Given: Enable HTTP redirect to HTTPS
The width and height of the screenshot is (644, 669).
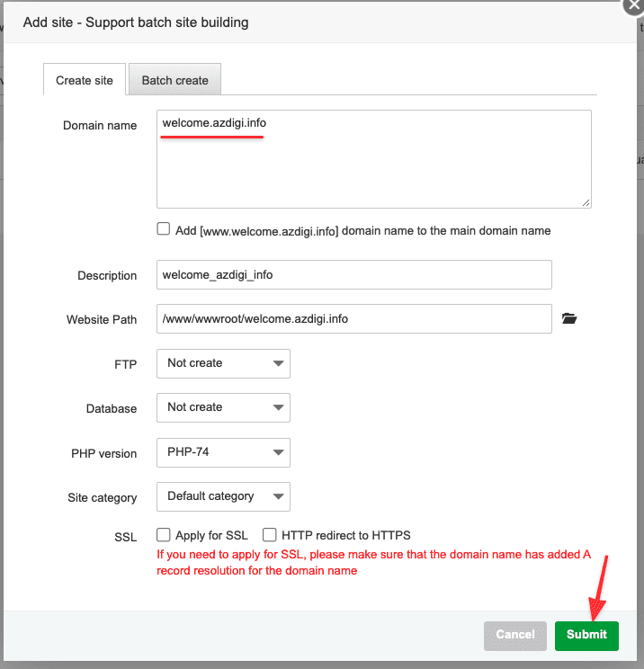Looking at the screenshot, I should [x=269, y=534].
